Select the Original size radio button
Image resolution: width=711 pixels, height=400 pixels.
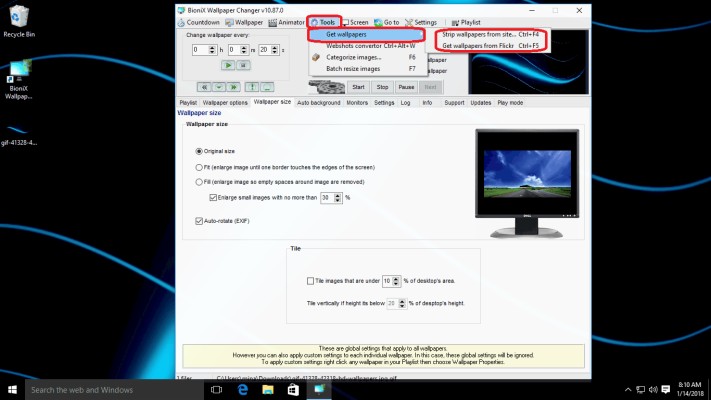coord(198,150)
